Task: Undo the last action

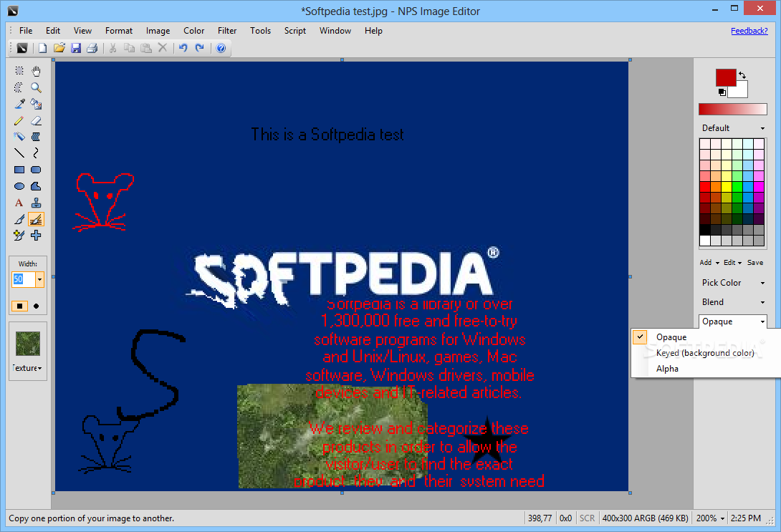Action: click(x=183, y=48)
